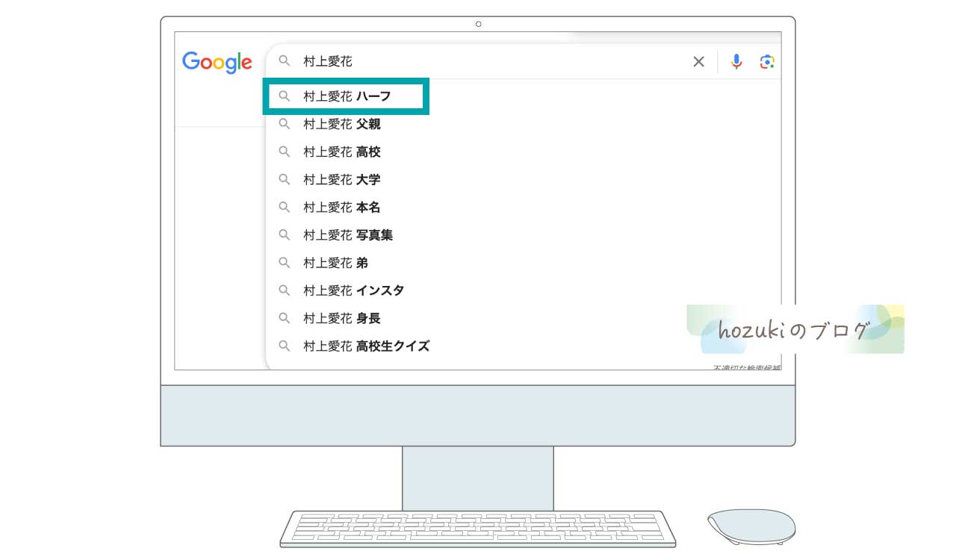
Task: Select suggestion 村上愛花 大学
Action: 523,179
